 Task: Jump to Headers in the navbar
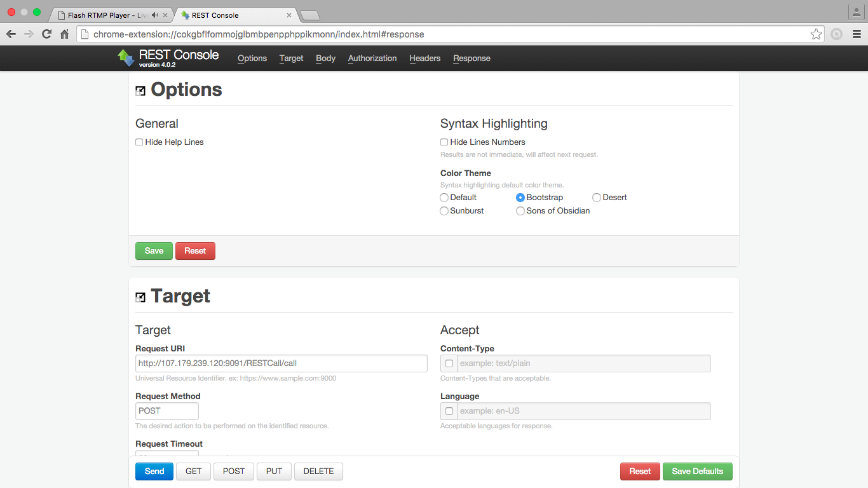(425, 58)
